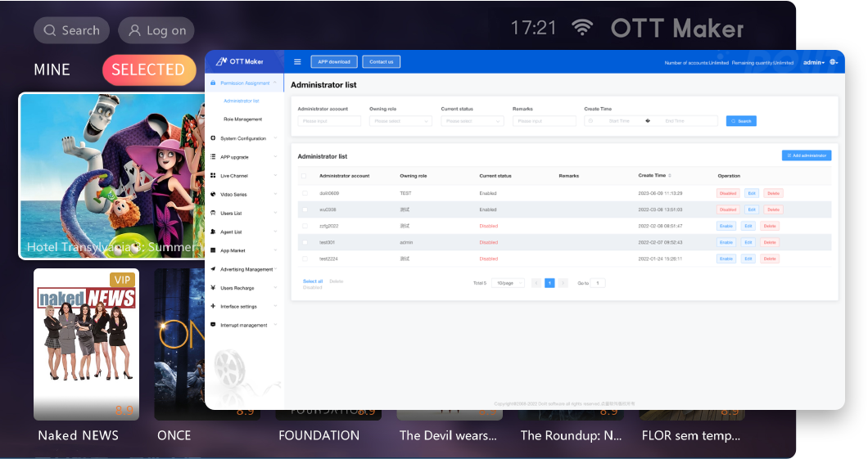Open the admin account dropdown
Image resolution: width=868 pixels, height=459 pixels.
coord(814,62)
